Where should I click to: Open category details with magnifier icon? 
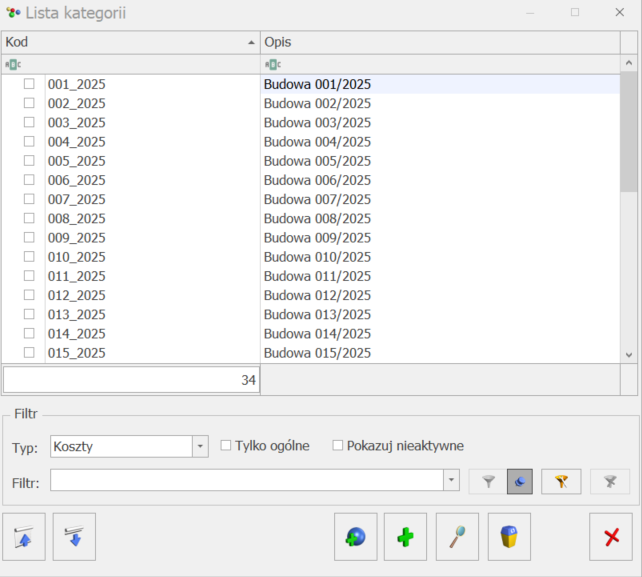point(457,536)
